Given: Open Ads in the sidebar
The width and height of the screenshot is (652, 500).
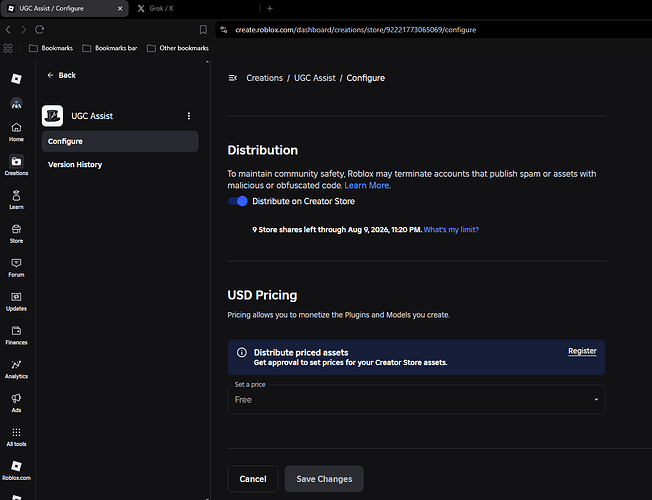Looking at the screenshot, I should pyautogui.click(x=16, y=403).
